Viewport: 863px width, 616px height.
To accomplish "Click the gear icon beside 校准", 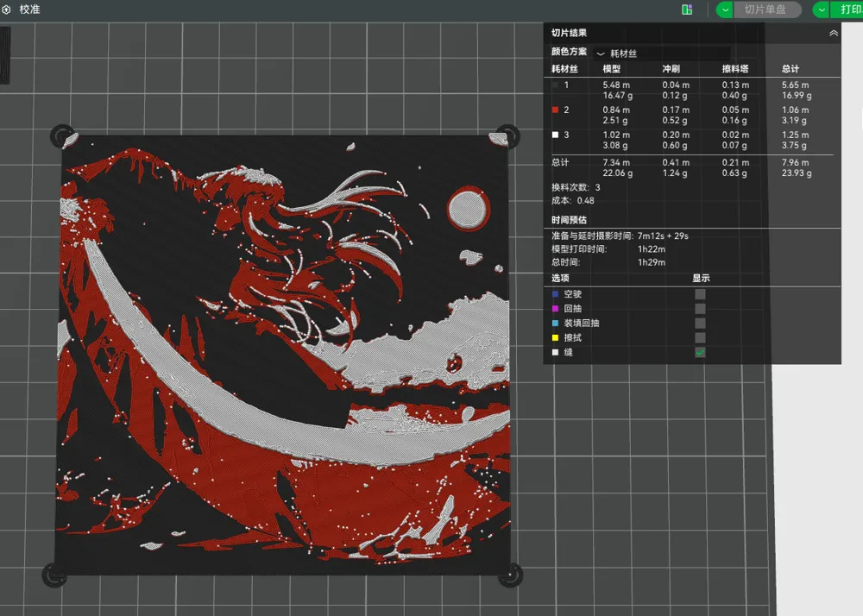I will pyautogui.click(x=7, y=9).
